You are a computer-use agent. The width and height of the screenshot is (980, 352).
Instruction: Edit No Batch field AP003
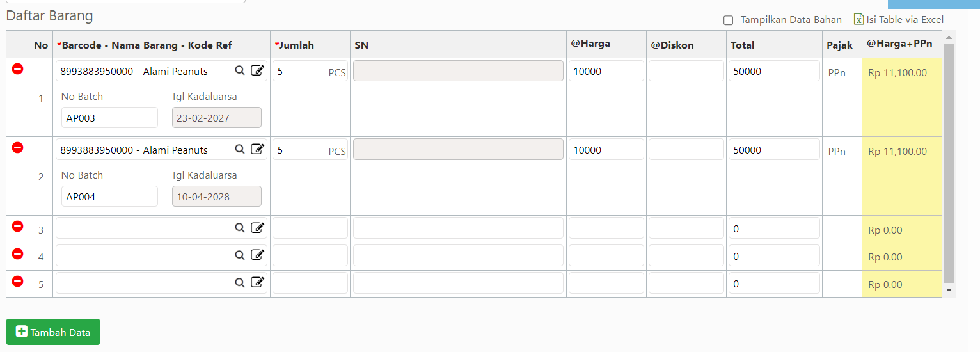(x=109, y=118)
